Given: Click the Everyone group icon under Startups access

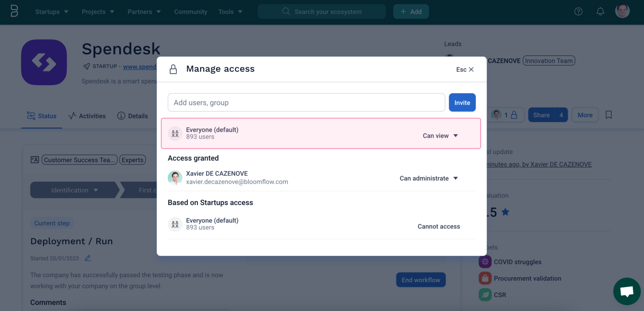Looking at the screenshot, I should tap(175, 224).
